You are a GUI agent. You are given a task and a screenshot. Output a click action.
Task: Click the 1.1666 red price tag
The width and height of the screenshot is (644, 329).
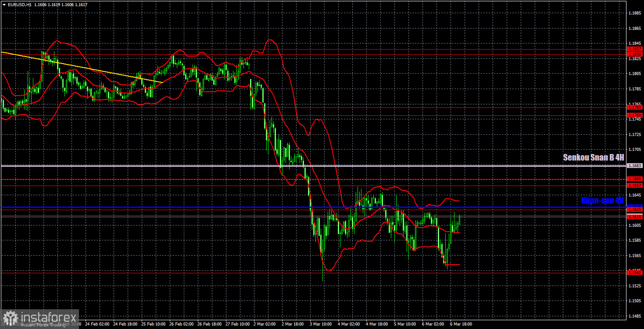(x=635, y=179)
